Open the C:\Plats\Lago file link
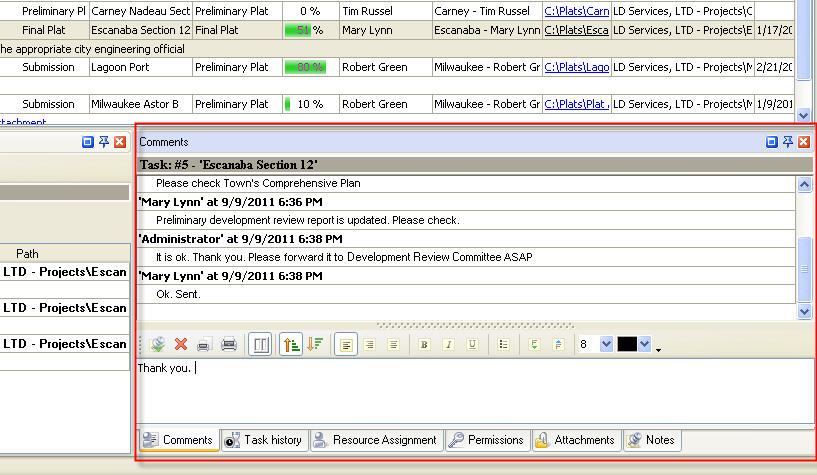 click(576, 67)
